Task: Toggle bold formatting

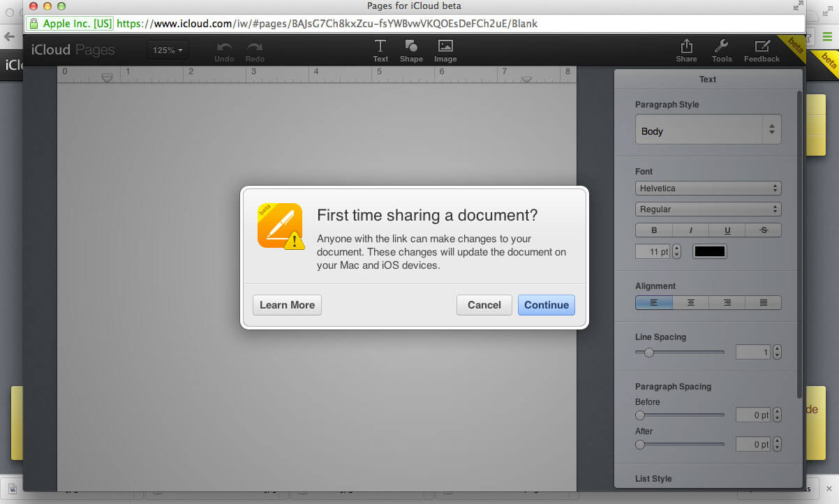Action: 653,230
